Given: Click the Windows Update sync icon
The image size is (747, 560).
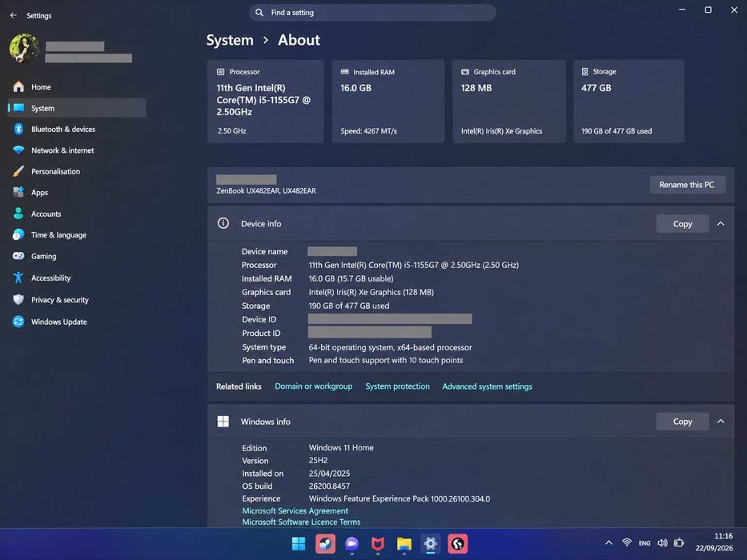Looking at the screenshot, I should [x=18, y=322].
